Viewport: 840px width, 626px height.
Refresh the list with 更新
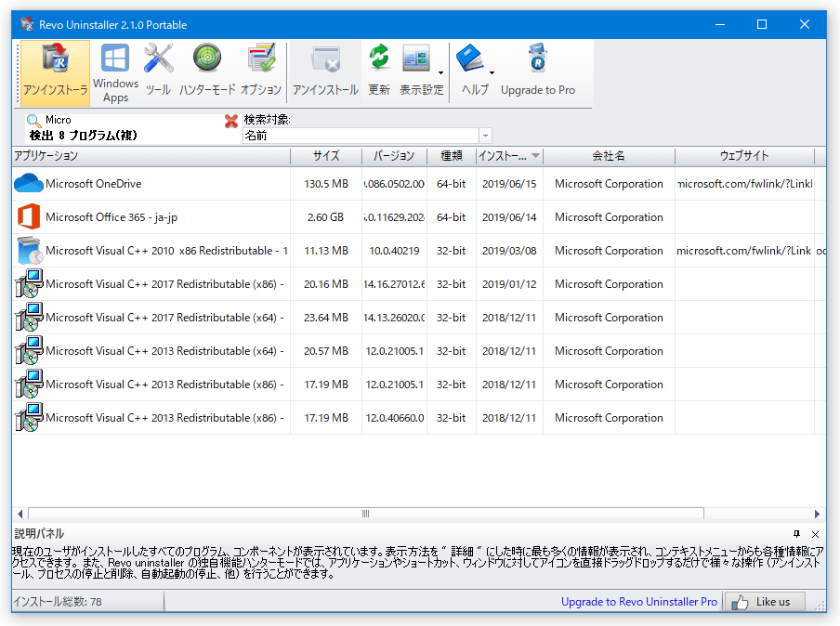tap(379, 72)
